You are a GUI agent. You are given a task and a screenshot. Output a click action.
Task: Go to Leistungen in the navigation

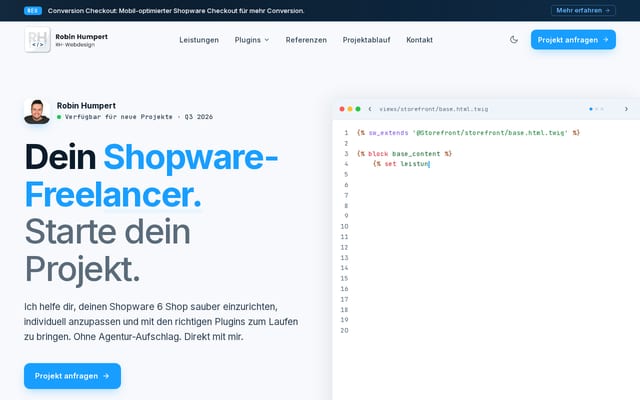pyautogui.click(x=199, y=40)
